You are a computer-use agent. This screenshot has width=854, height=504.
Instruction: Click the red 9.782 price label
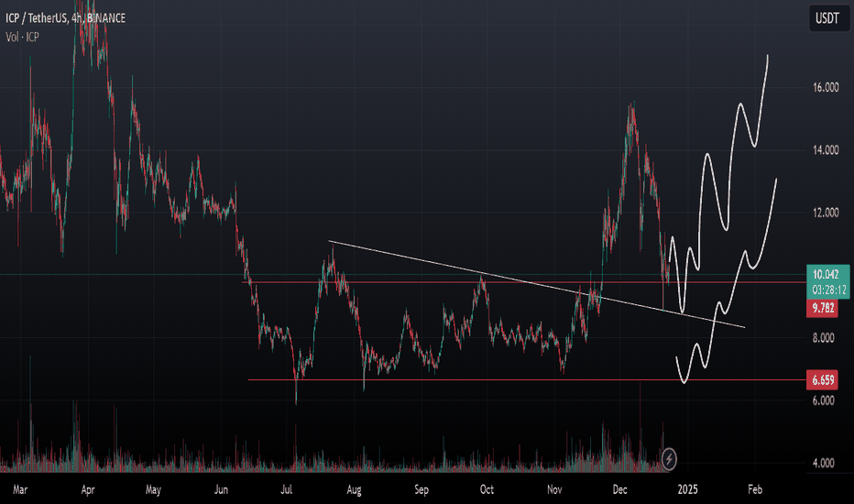[x=823, y=309]
